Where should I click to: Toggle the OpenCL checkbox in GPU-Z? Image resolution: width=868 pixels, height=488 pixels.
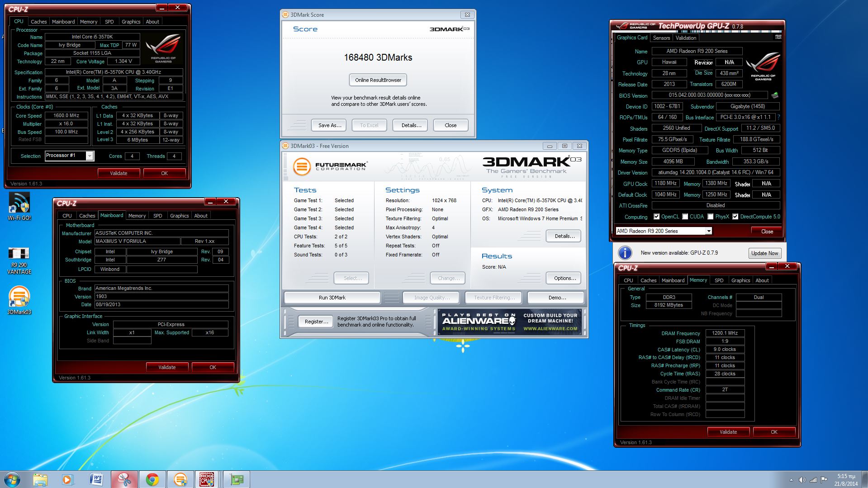(x=656, y=217)
